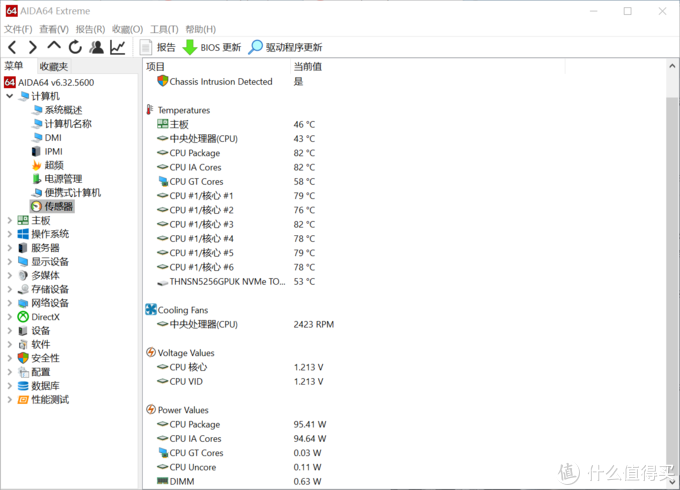Click the vertical scrollbar thumb

click(672, 283)
